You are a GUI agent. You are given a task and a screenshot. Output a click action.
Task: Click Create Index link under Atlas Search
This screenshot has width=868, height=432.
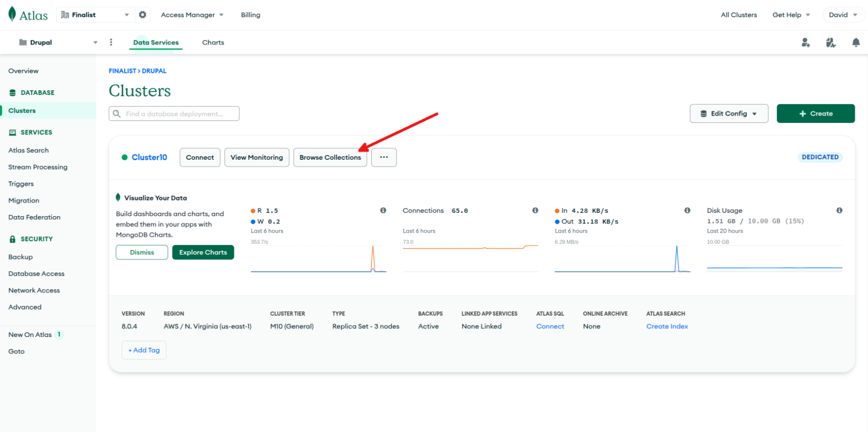tap(667, 326)
